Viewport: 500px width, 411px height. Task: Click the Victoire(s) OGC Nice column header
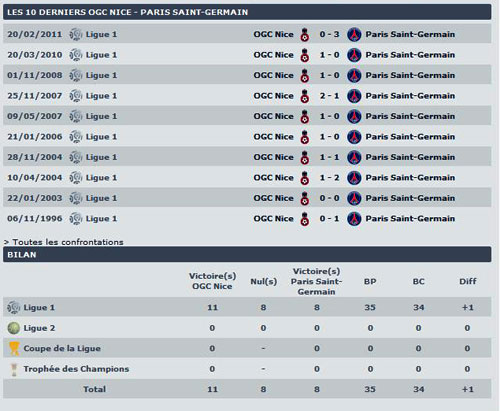[212, 281]
